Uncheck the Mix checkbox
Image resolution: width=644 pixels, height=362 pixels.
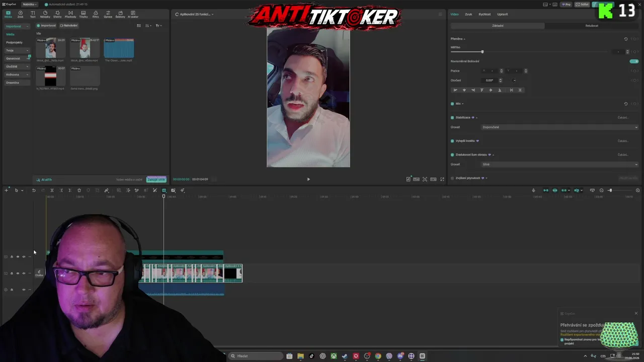(x=452, y=104)
